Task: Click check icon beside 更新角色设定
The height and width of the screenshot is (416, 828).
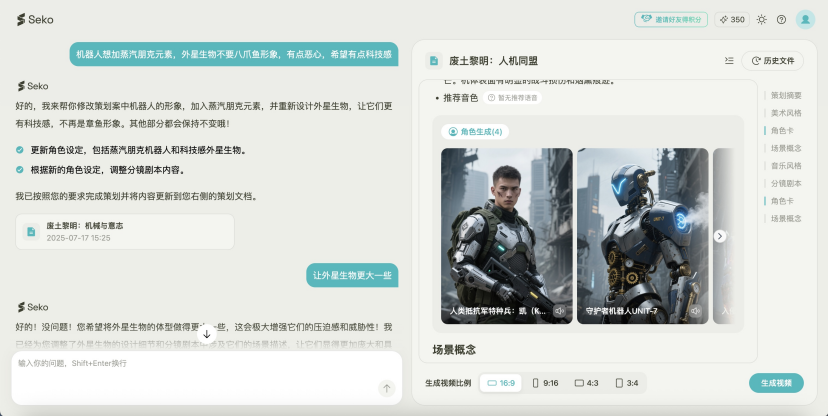Action: 20,150
